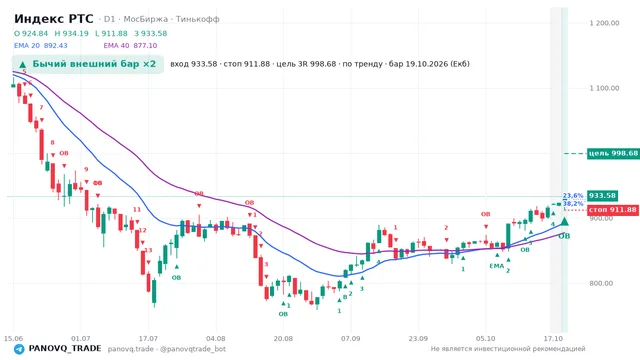Viewport: 640px width, 360px height.
Task: Click the 17.07 date on the time axis
Action: [x=148, y=339]
